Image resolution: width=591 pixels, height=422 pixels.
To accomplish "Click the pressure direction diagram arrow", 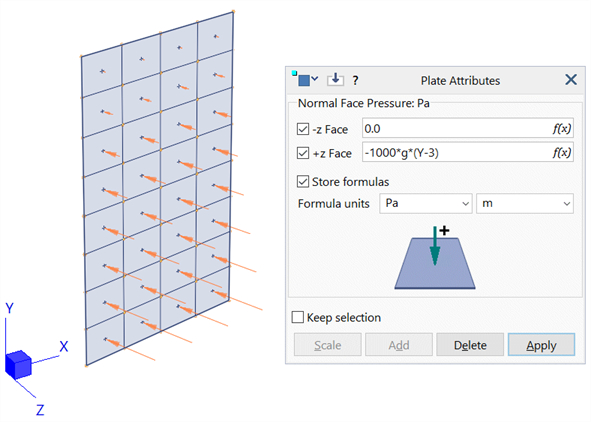I will [x=435, y=246].
